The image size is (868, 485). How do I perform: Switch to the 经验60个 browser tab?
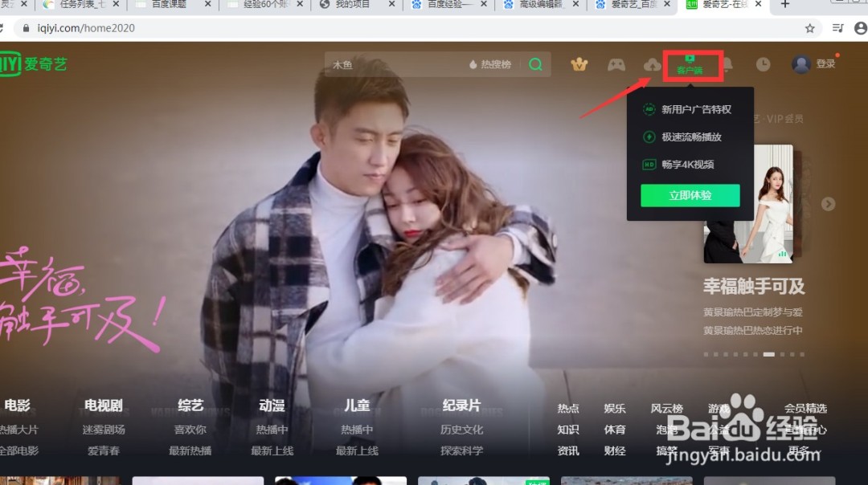(266, 5)
